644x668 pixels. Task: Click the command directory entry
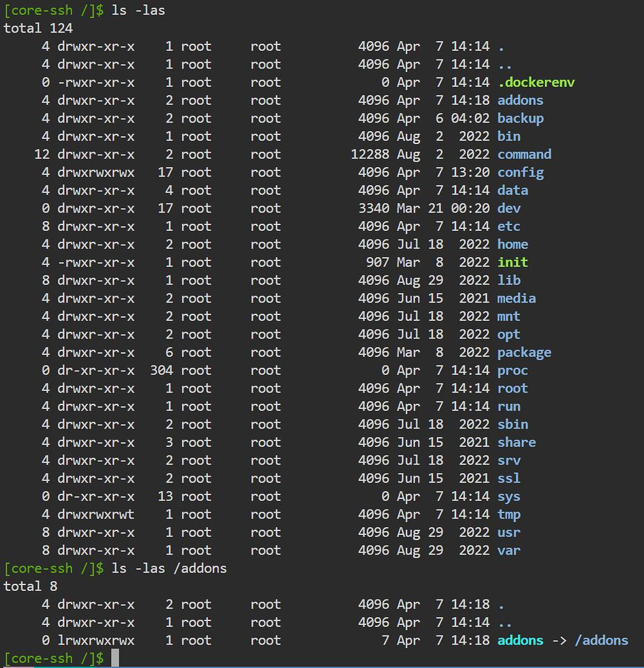[x=524, y=154]
